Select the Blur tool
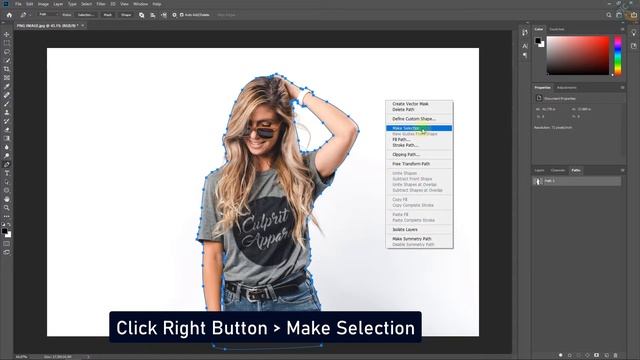The width and height of the screenshot is (640, 360). click(7, 147)
